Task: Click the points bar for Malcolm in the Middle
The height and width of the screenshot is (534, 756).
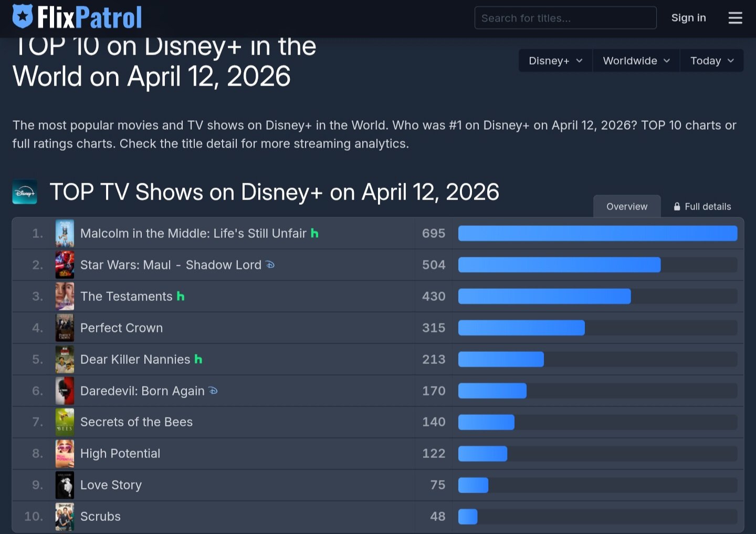Action: pos(597,233)
